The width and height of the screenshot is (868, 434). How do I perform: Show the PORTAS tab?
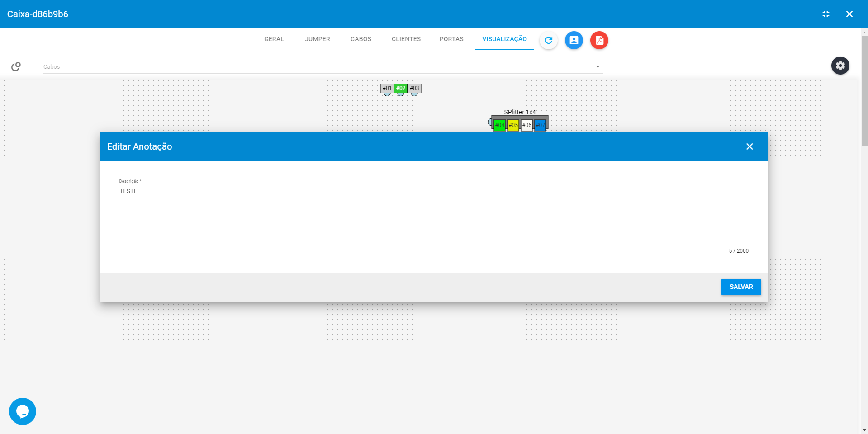coord(451,39)
